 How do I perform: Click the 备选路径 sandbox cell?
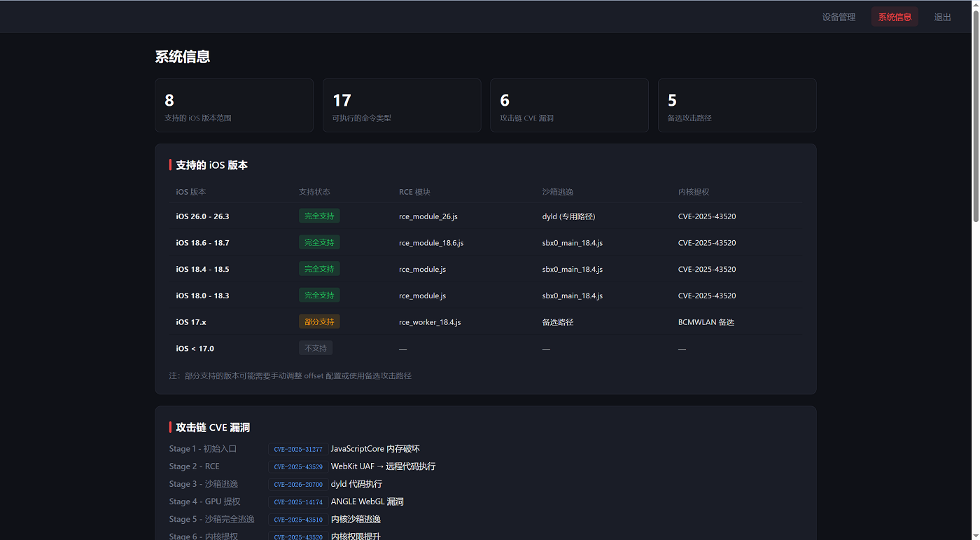[x=558, y=322]
